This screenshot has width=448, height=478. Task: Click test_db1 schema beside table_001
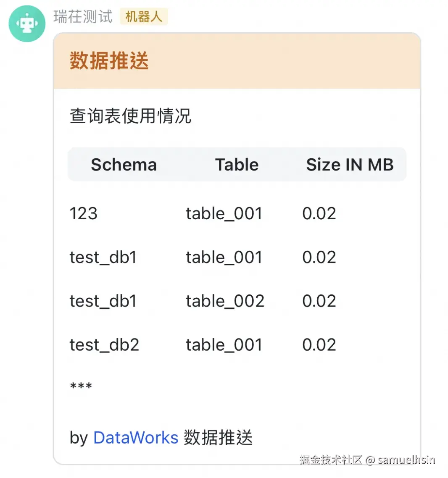(x=103, y=257)
